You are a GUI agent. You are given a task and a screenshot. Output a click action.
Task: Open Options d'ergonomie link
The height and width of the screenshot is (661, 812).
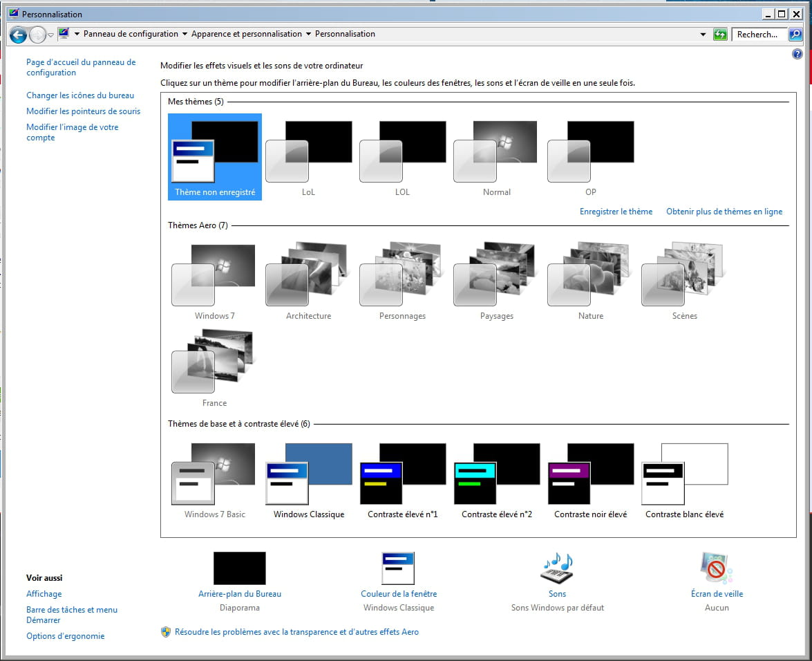point(65,636)
